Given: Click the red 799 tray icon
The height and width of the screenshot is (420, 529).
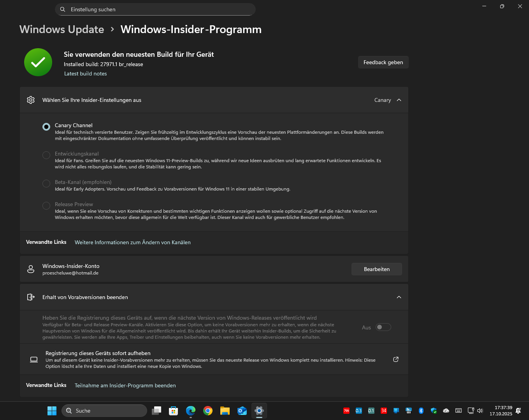Looking at the screenshot, I should (346, 411).
